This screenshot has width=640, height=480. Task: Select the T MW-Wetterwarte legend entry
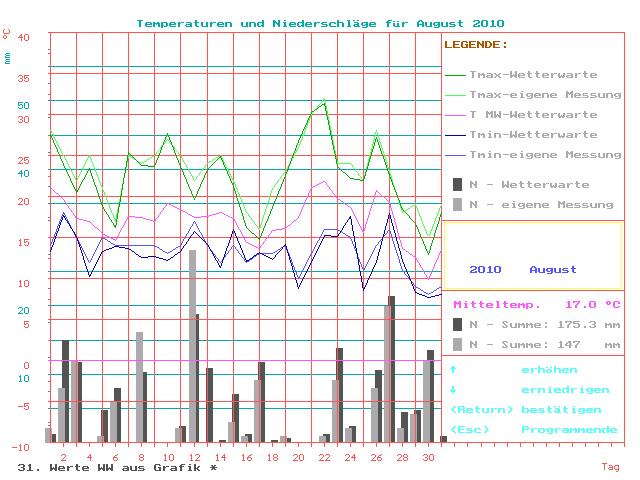point(533,115)
